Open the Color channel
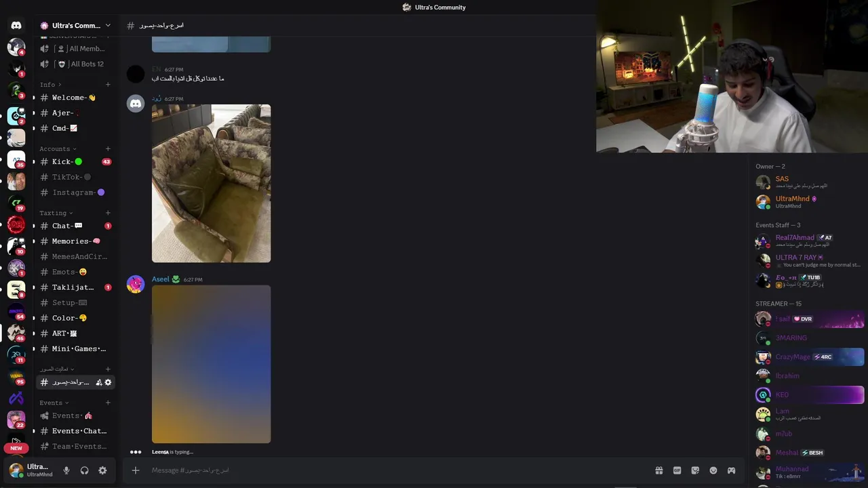The image size is (868, 488). pyautogui.click(x=75, y=318)
